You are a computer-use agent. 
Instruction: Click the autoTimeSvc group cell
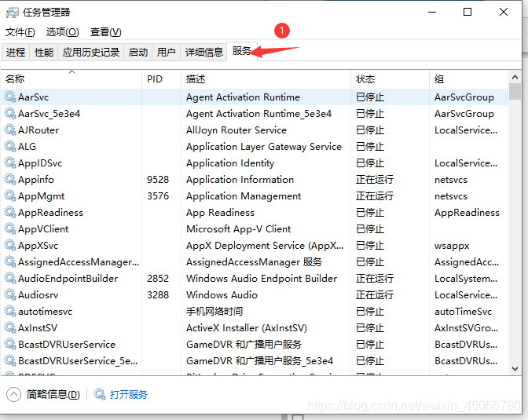pos(463,312)
